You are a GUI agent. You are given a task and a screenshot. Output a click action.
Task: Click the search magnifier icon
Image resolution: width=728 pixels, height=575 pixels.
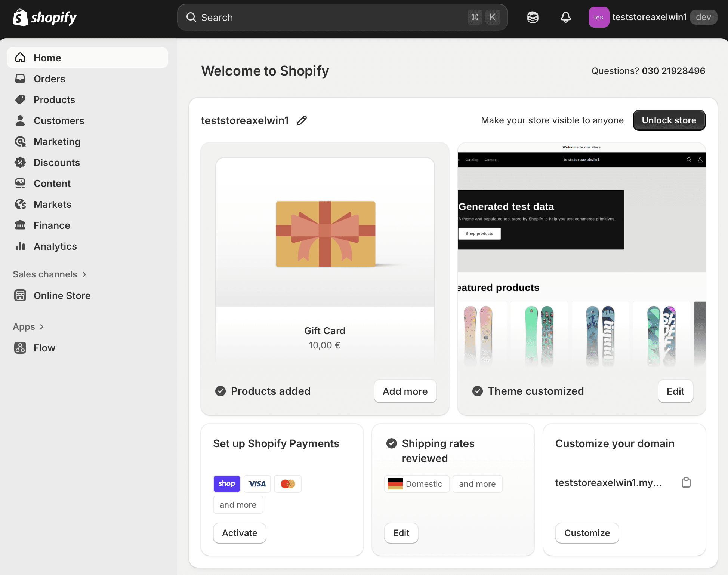(x=191, y=17)
